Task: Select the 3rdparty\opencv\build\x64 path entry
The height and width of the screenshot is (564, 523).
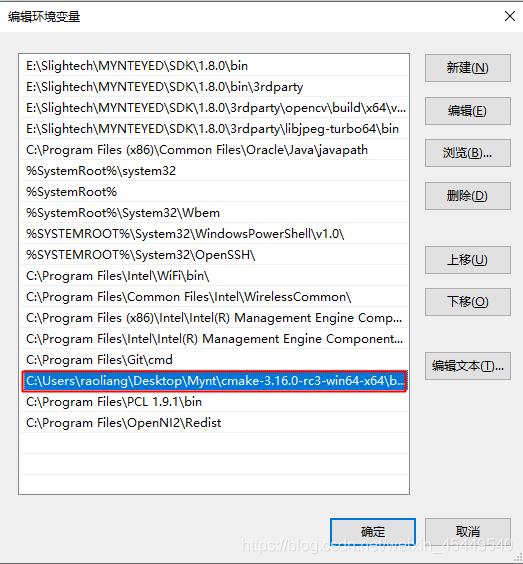Action: click(x=214, y=108)
